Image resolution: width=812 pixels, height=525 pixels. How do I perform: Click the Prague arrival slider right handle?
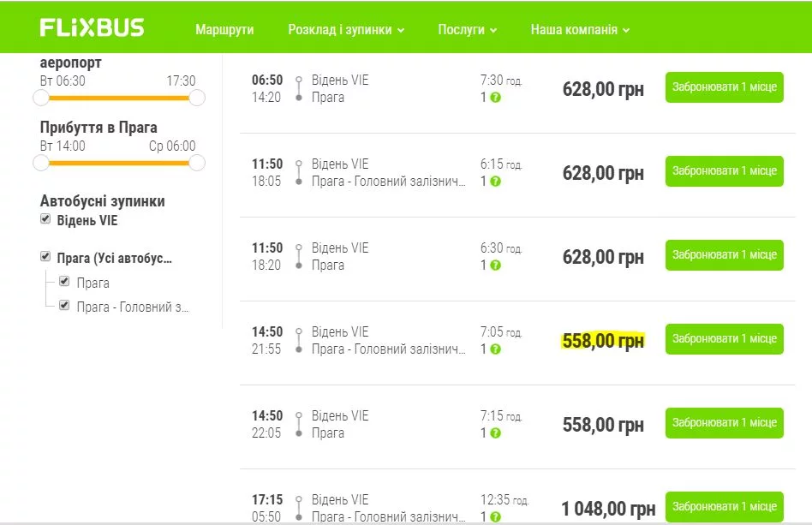tap(197, 163)
